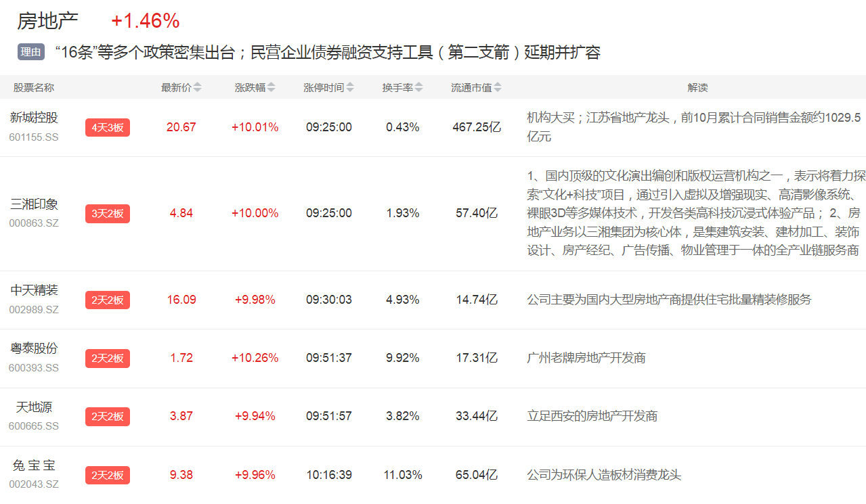The height and width of the screenshot is (504, 866).
Task: Click price 16.09 for 中天精装
Action: coord(181,300)
